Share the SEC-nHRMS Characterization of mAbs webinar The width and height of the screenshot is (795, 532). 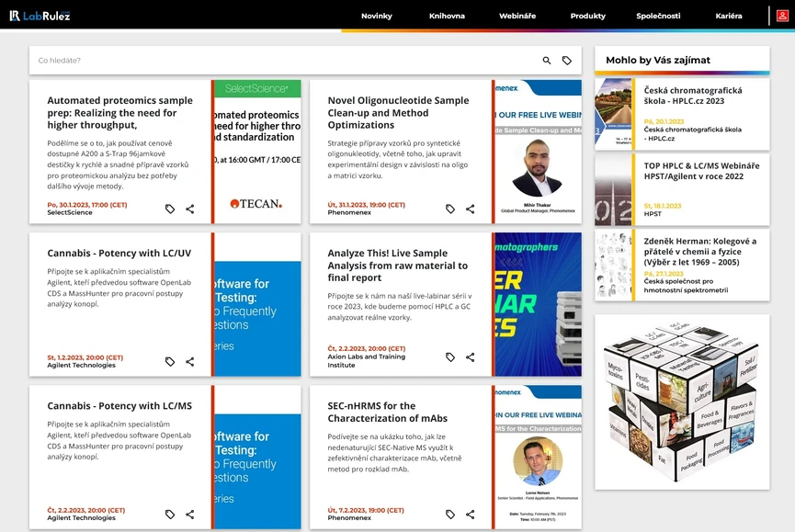coord(470,515)
